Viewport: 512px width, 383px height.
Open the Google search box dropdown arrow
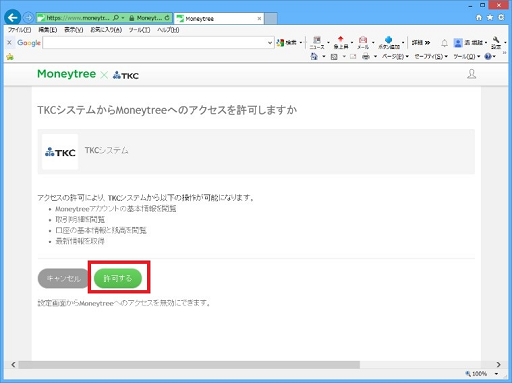pos(270,43)
